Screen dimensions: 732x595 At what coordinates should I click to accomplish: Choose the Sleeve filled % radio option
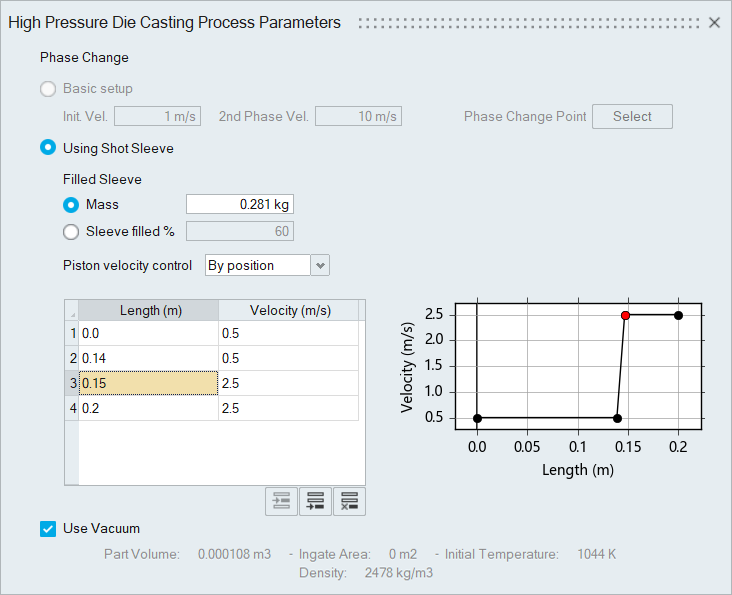(x=71, y=232)
